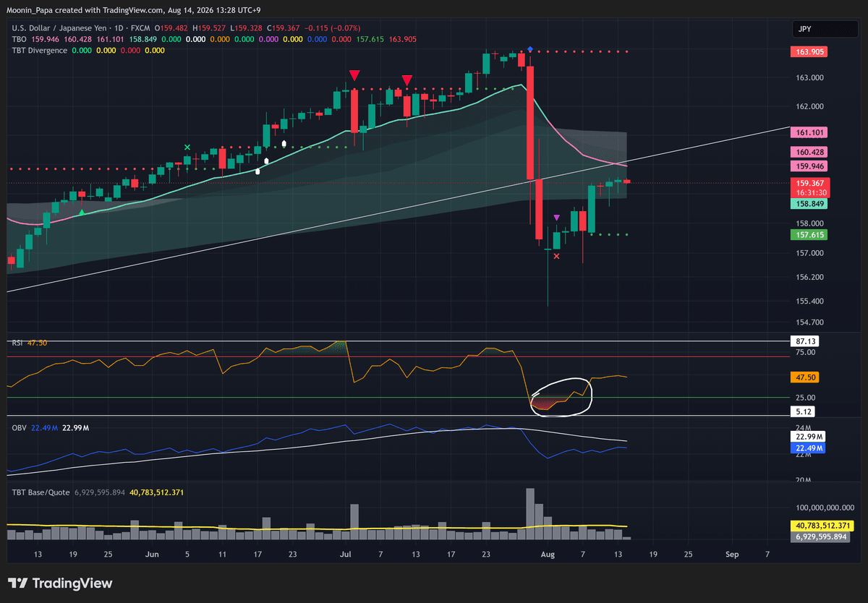
Task: Click the red down-triangle above July 13 candle
Action: (x=407, y=80)
